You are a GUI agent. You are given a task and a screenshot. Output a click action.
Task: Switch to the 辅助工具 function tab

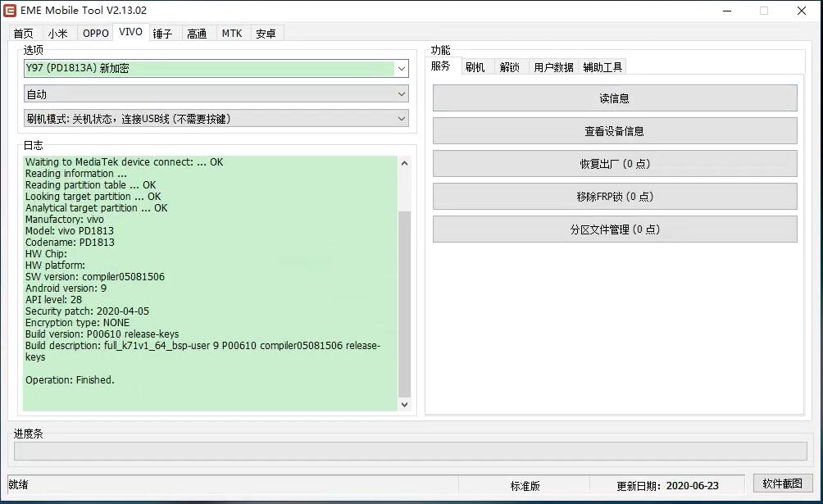pyautogui.click(x=602, y=67)
